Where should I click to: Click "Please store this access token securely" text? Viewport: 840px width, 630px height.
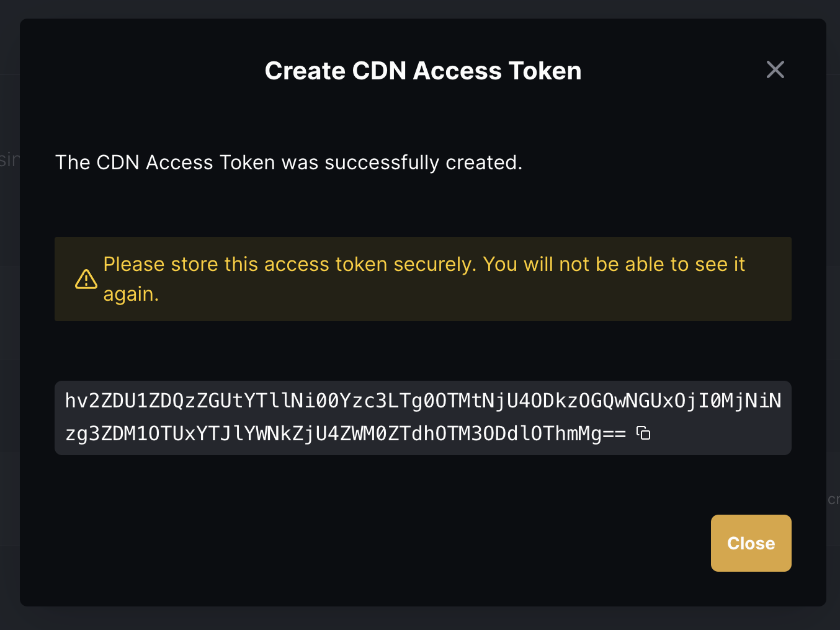point(289,264)
